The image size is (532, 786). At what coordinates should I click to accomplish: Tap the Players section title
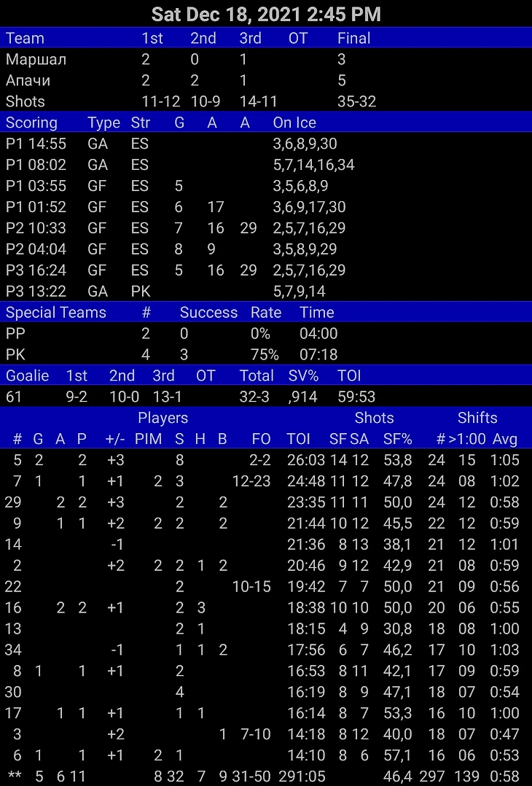click(x=163, y=419)
